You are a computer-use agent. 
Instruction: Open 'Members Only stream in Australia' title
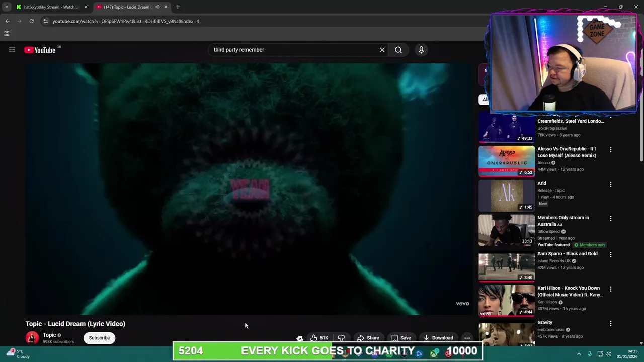pyautogui.click(x=563, y=221)
